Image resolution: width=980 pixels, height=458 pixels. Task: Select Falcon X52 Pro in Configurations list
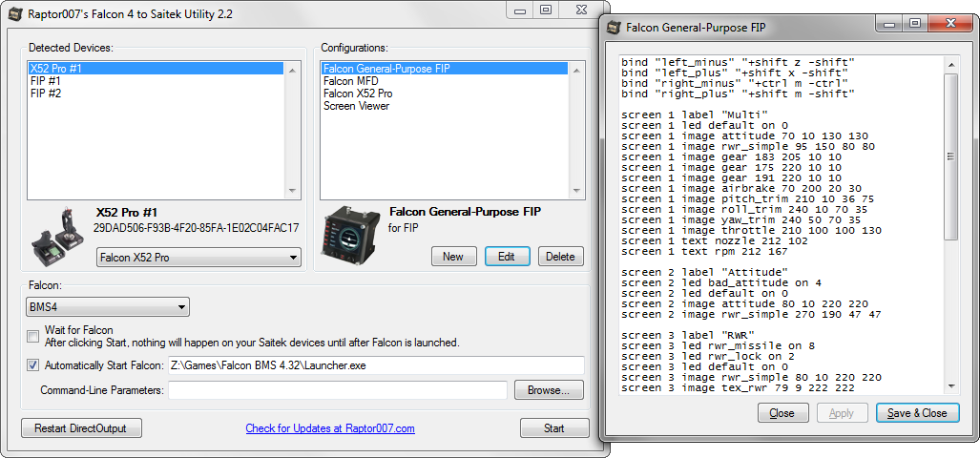[x=445, y=94]
